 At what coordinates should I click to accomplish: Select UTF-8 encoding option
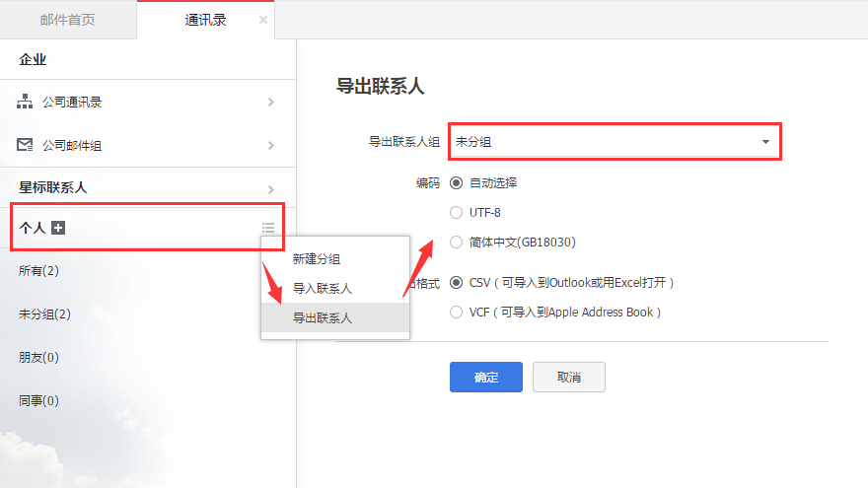pos(456,212)
